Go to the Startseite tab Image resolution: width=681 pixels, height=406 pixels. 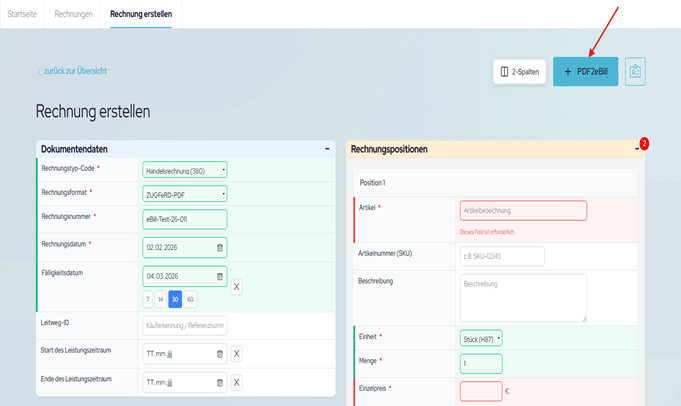coord(22,14)
